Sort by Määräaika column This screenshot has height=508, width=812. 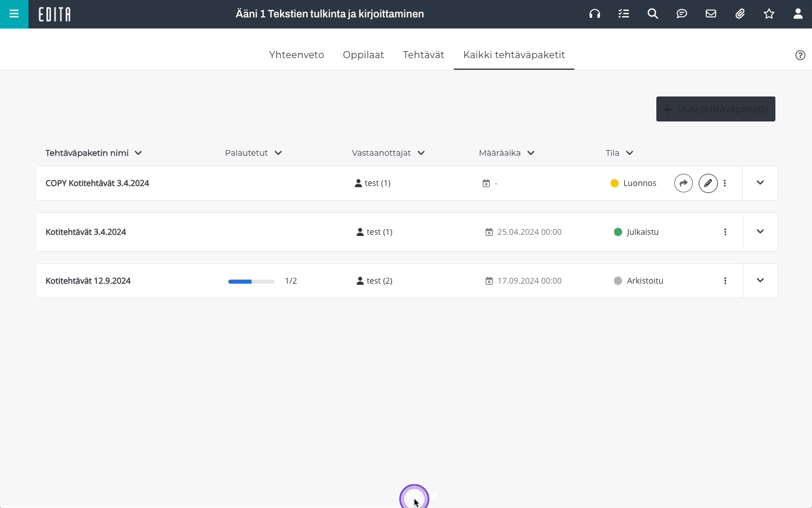point(506,153)
